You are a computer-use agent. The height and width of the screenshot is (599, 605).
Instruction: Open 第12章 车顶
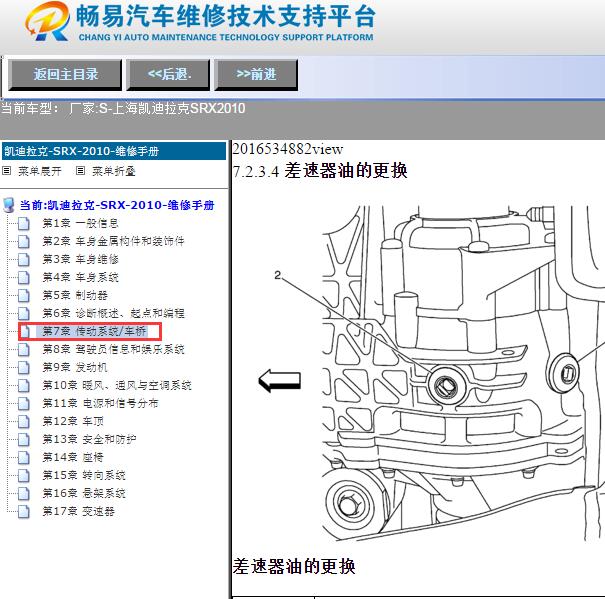pyautogui.click(x=73, y=421)
